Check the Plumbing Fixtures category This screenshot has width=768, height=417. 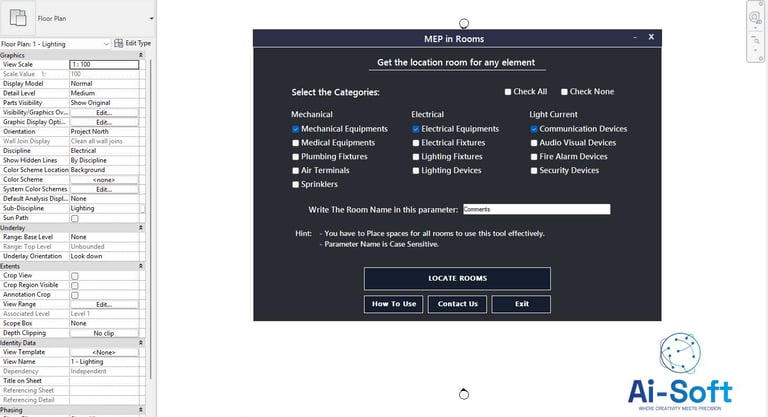(x=295, y=157)
